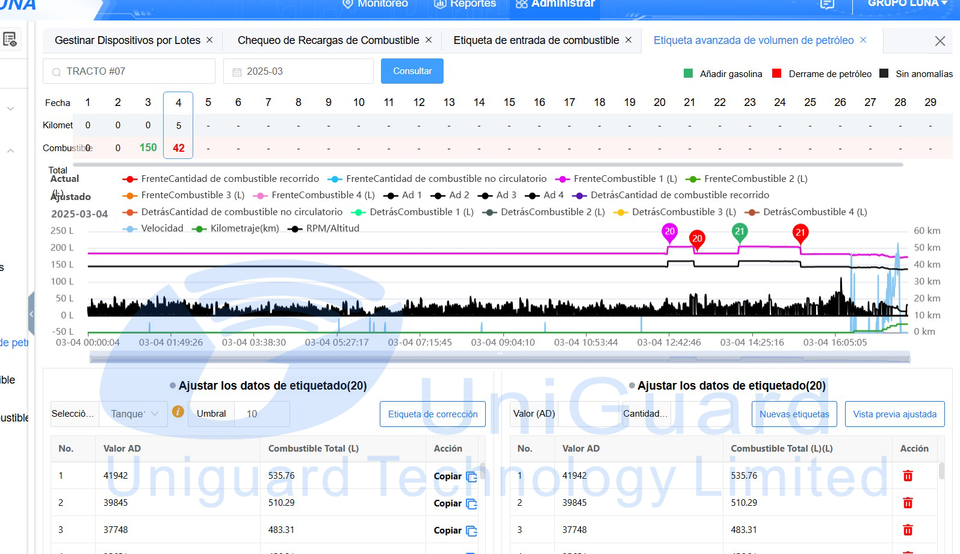Open the Tanque dropdown
This screenshot has width=960, height=554.
(133, 414)
